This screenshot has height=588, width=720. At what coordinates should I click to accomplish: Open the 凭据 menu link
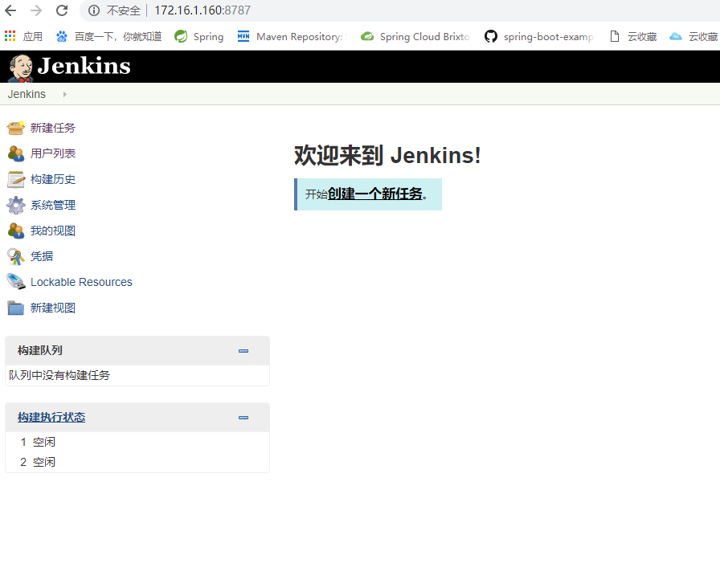(x=42, y=256)
